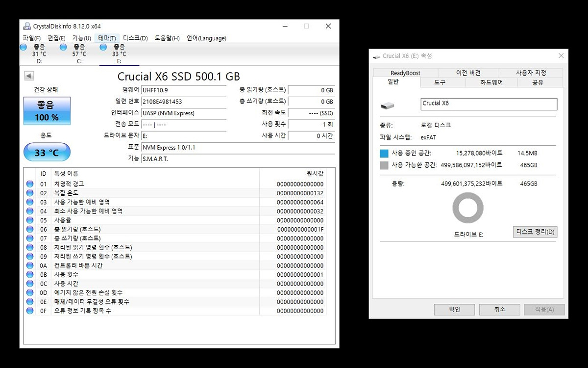Image resolution: width=588 pixels, height=368 pixels.
Task: Switch to the 사용자 지정 tab
Action: pyautogui.click(x=531, y=73)
